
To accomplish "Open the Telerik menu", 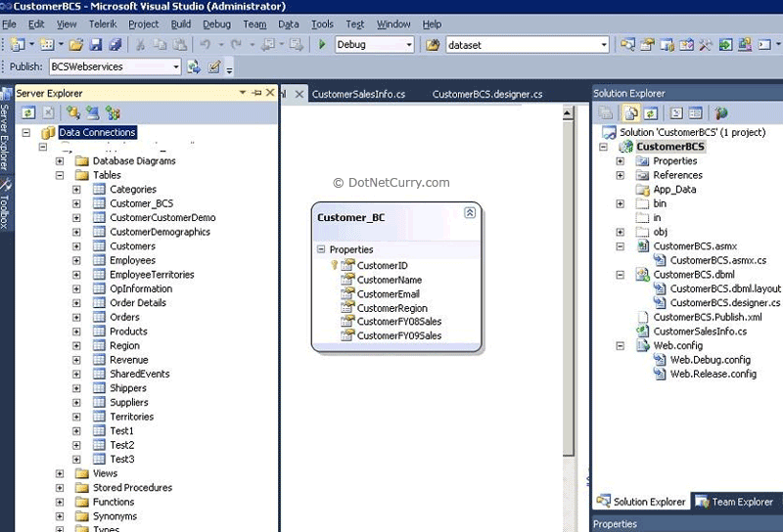I will pos(103,23).
